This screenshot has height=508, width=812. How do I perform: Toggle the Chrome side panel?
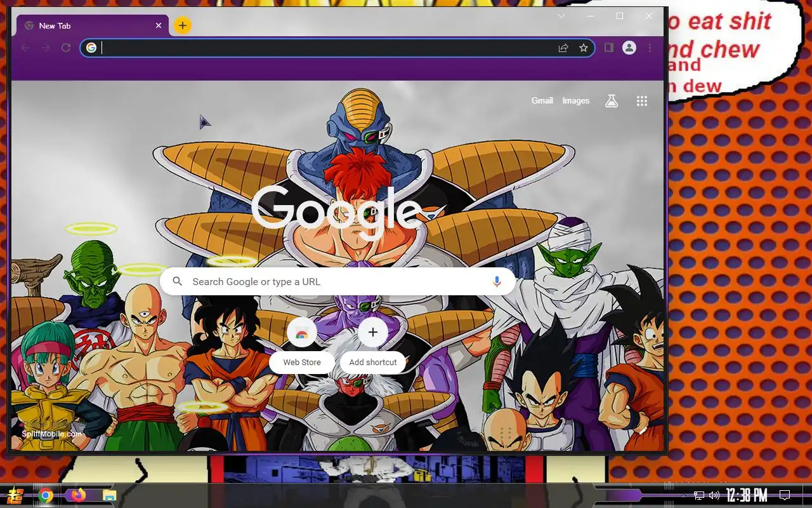coord(608,48)
